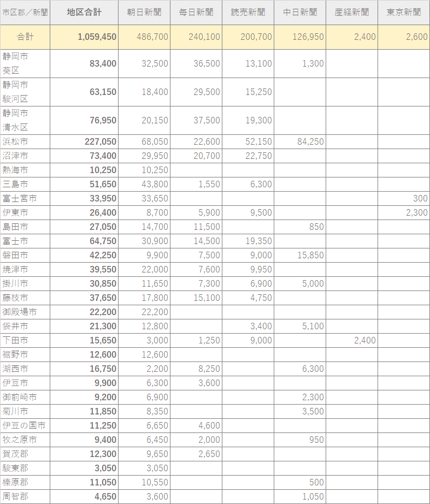Select the 周智郡 row label
Screen dimensions: 430x504
point(25,496)
